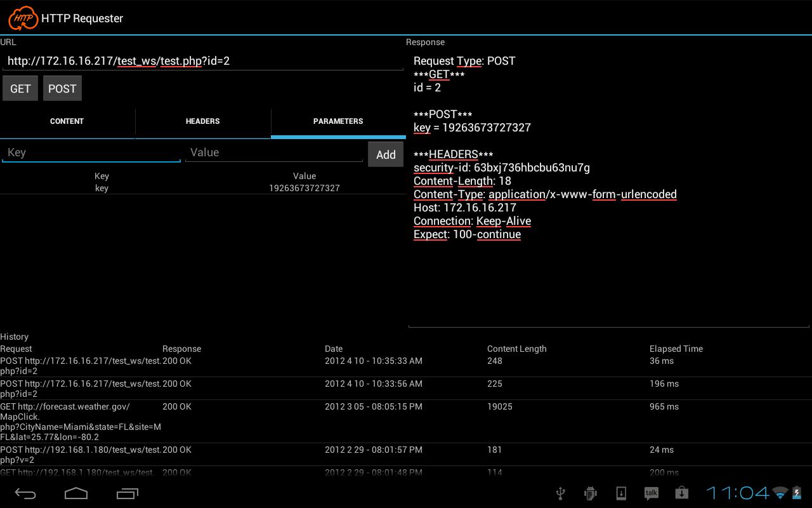This screenshot has height=508, width=812.
Task: Tap the 19263673727327 value in the parameters table
Action: click(304, 188)
